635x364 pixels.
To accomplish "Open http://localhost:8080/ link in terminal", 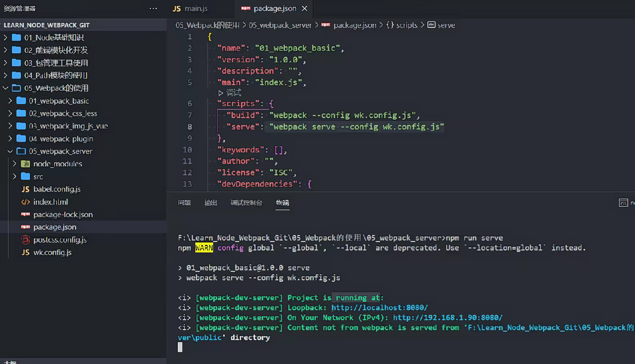I will (380, 308).
